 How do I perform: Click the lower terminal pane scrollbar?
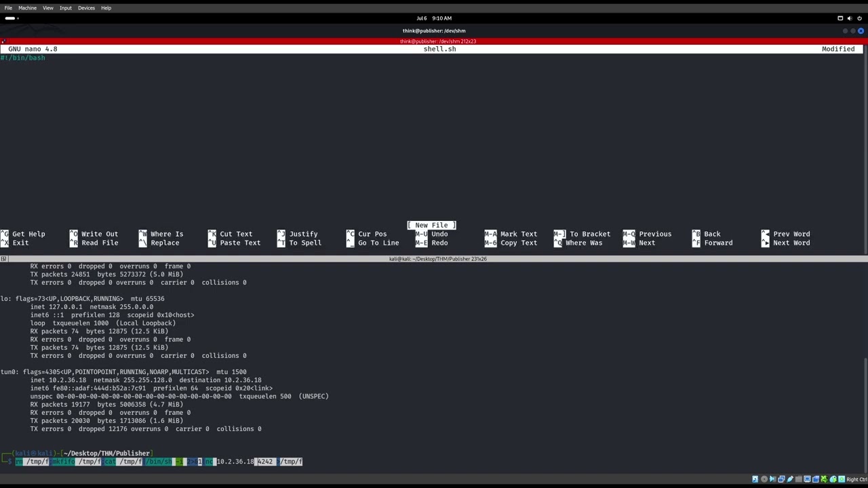[x=865, y=415]
